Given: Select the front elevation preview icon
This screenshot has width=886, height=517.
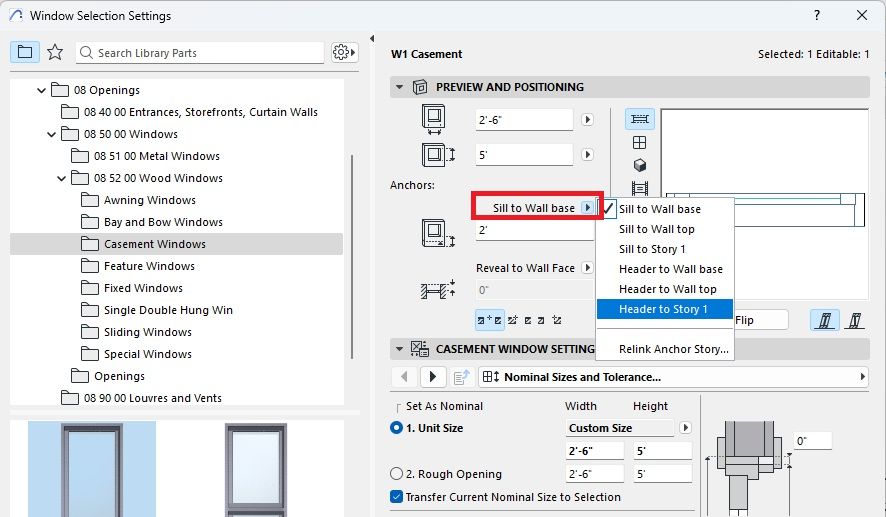Looking at the screenshot, I should point(639,143).
